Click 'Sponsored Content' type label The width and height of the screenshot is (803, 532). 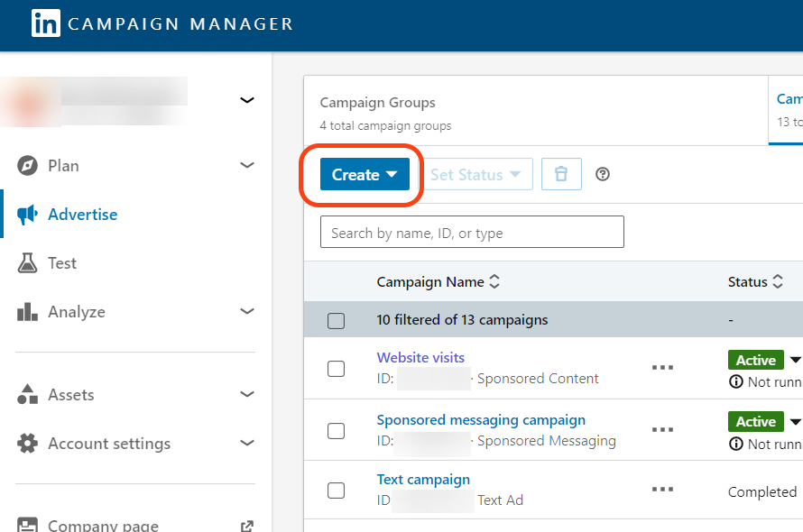click(x=538, y=379)
